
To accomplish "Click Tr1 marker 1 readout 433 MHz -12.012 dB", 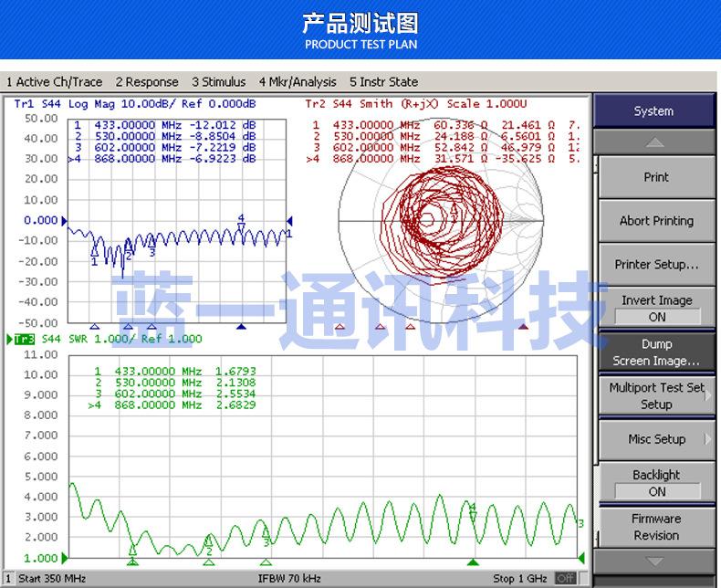I will point(164,125).
